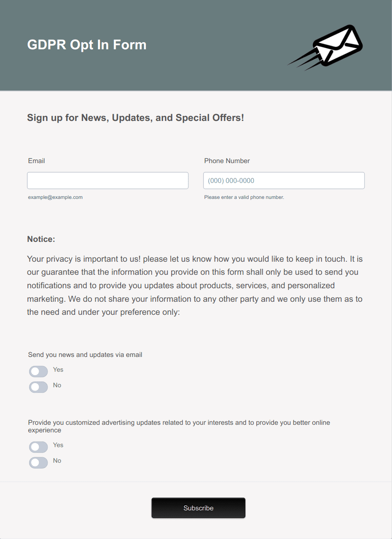
Task: Toggle Yes for news and updates via email
Action: pyautogui.click(x=38, y=371)
